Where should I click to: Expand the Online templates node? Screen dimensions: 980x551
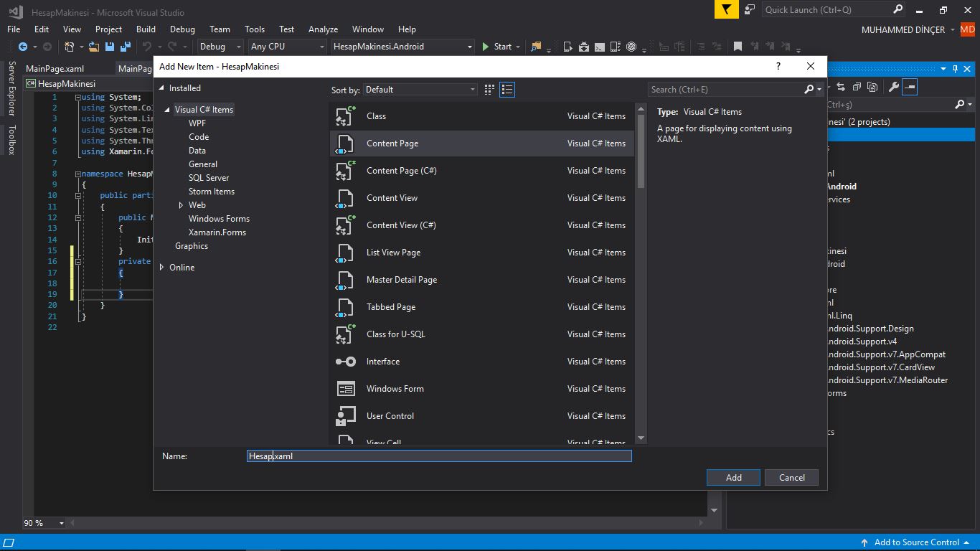click(x=162, y=268)
